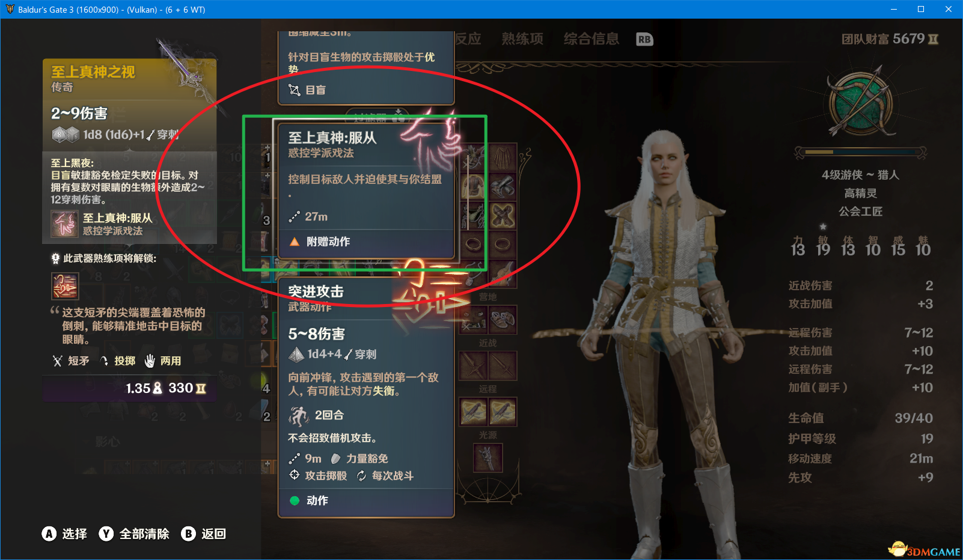The height and width of the screenshot is (560, 963).
Task: Switch to the 综合信息 tab
Action: click(x=592, y=39)
